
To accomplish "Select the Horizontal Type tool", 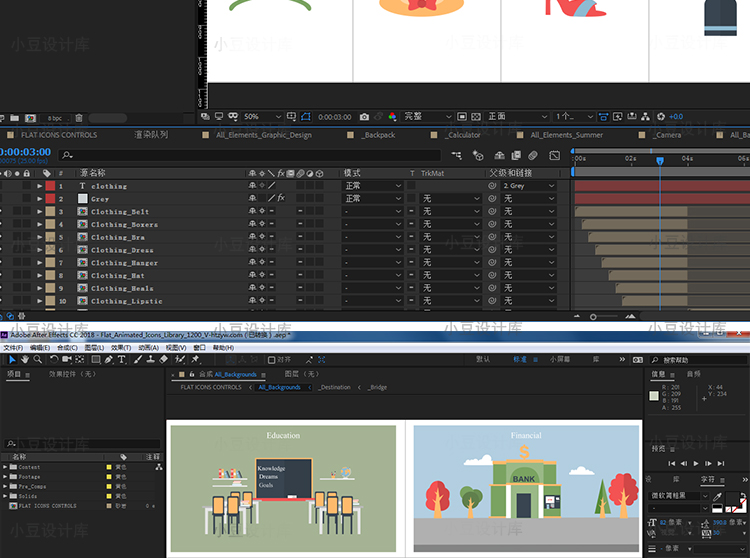I will click(x=121, y=360).
